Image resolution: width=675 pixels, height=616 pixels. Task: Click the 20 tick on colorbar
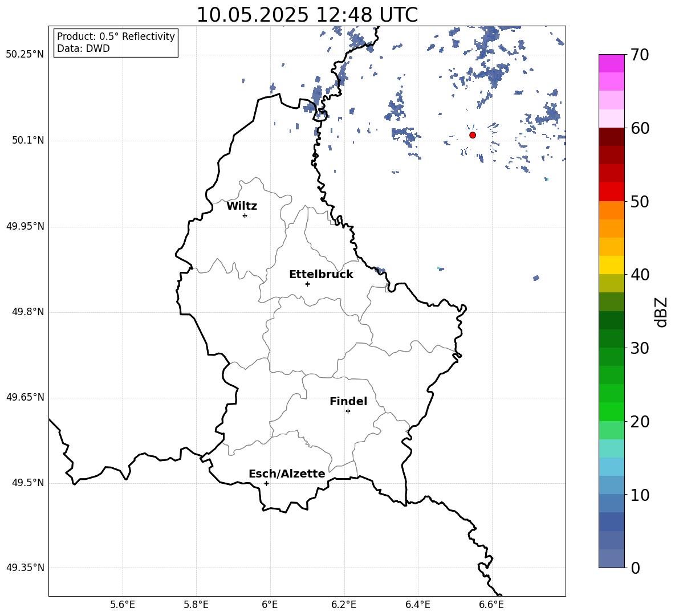pyautogui.click(x=640, y=421)
